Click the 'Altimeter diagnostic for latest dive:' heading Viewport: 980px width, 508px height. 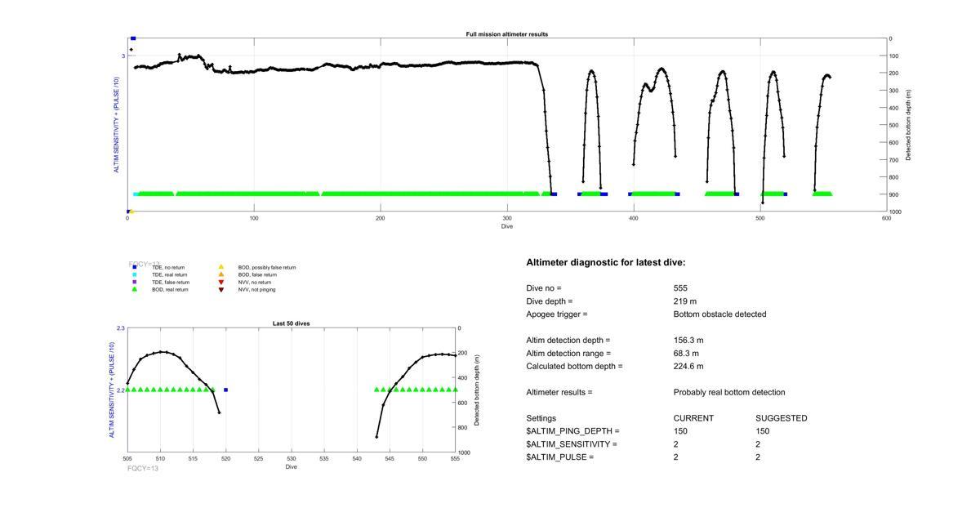coord(606,263)
